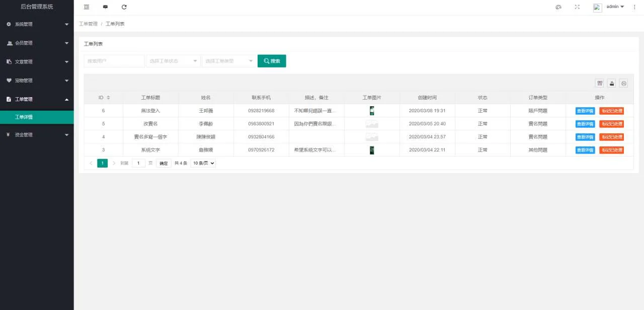Expand the 系统管理 sidebar menu

[x=37, y=24]
